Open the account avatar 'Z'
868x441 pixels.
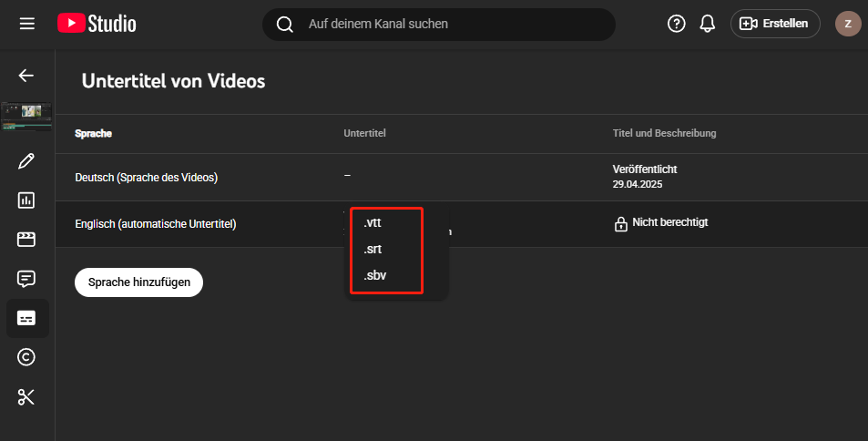point(848,24)
